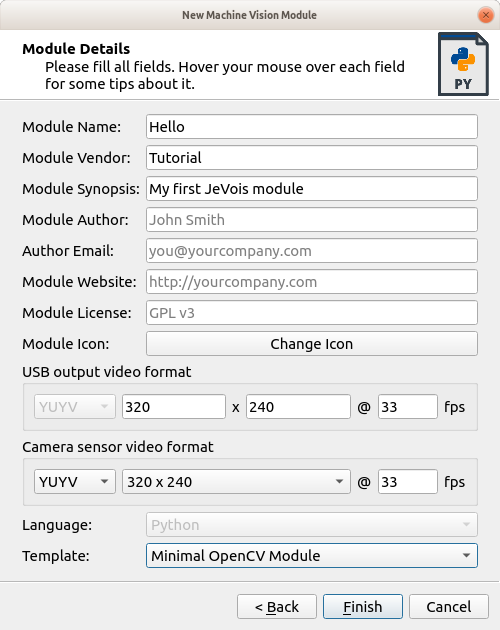Screen dimensions: 500x630
Task: Click the Python PY file icon
Action: click(x=463, y=64)
